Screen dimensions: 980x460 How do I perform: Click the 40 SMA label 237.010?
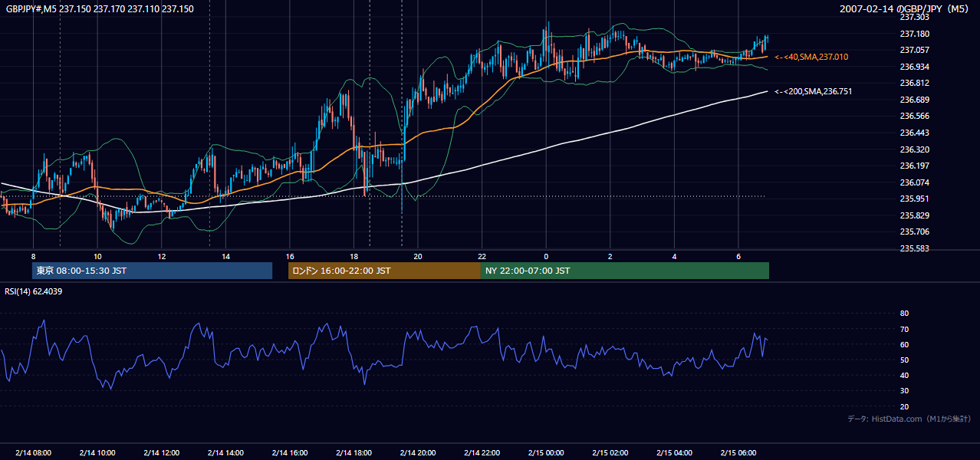pyautogui.click(x=811, y=57)
